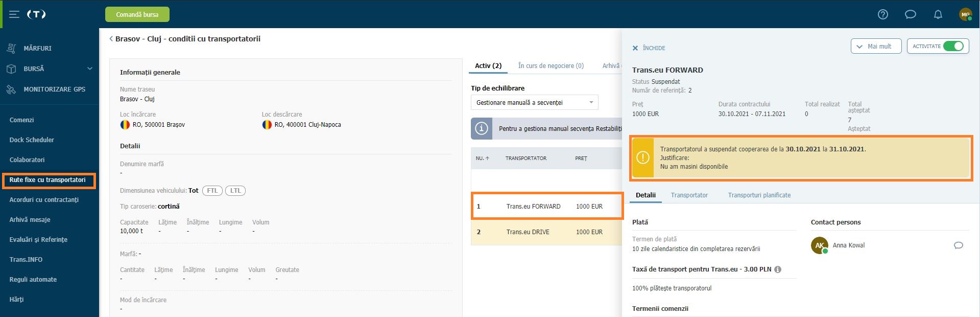The height and width of the screenshot is (317, 980).
Task: Click the FTL vehicle size tag
Action: [x=212, y=191]
